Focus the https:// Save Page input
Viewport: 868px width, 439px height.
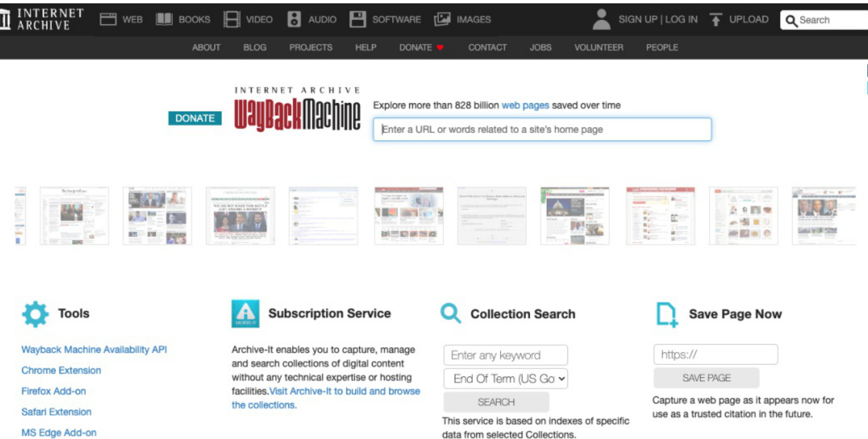[x=716, y=355]
